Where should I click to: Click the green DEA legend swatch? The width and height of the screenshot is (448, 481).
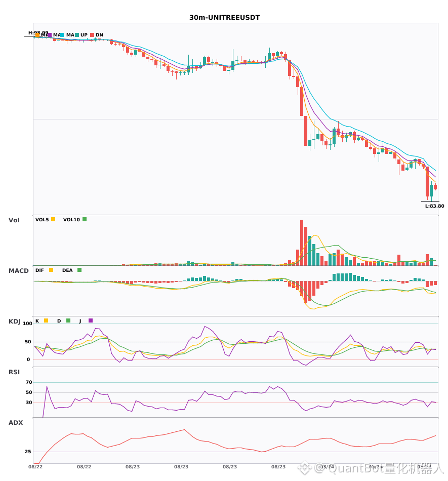pyautogui.click(x=79, y=270)
